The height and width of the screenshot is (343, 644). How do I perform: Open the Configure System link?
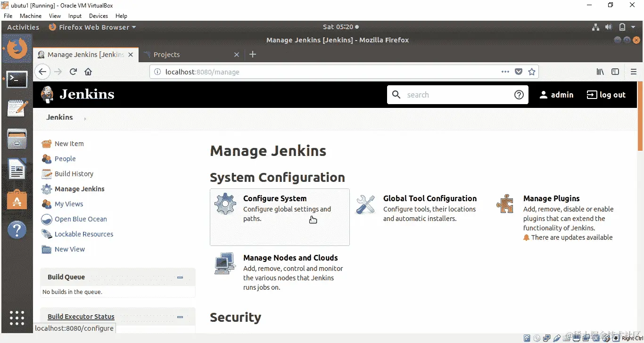pyautogui.click(x=275, y=198)
